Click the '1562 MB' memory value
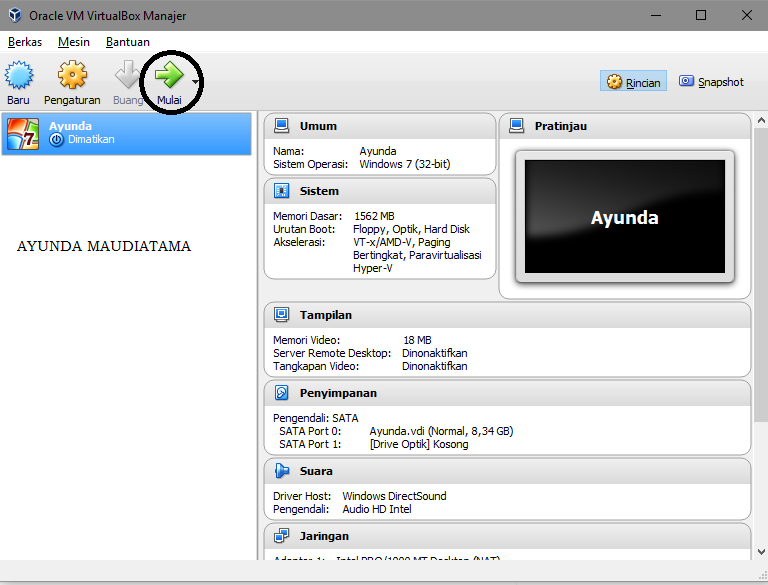768x585 pixels. click(374, 216)
